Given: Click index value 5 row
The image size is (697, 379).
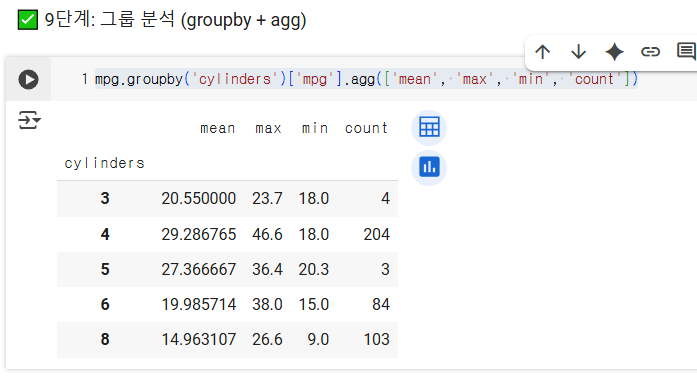Looking at the screenshot, I should click(x=105, y=269).
